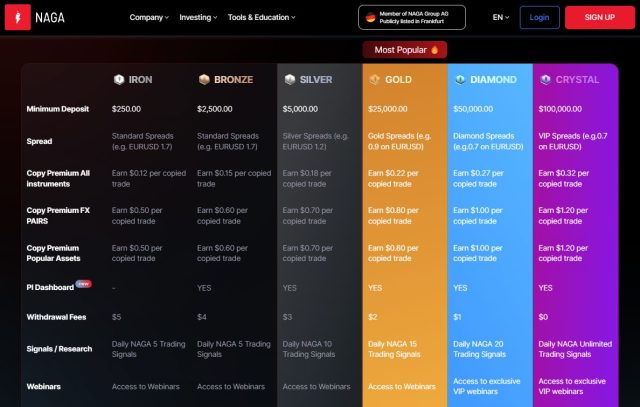Click Diamond Spreads 0.7 on EURUSD cell
This screenshot has width=640, height=407.
[488, 141]
